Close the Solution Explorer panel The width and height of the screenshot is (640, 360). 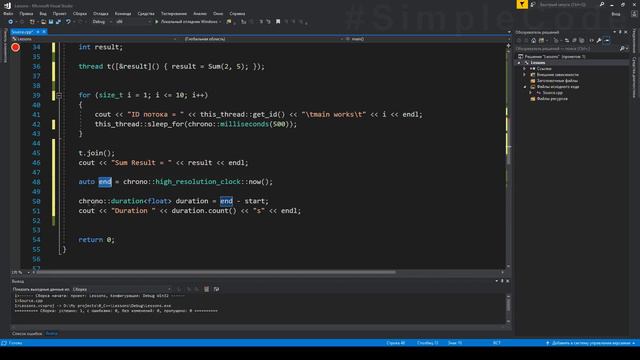coord(626,32)
